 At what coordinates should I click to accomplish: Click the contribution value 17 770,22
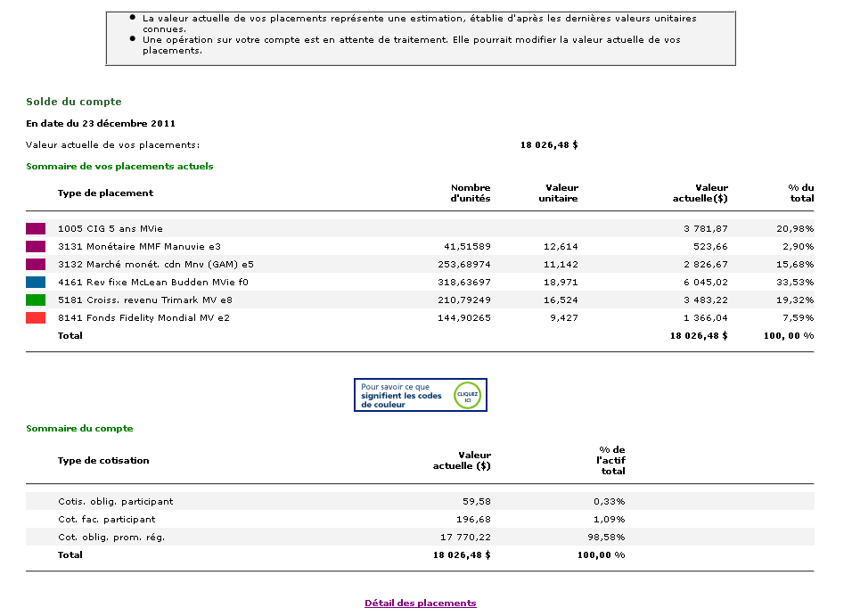coord(465,538)
